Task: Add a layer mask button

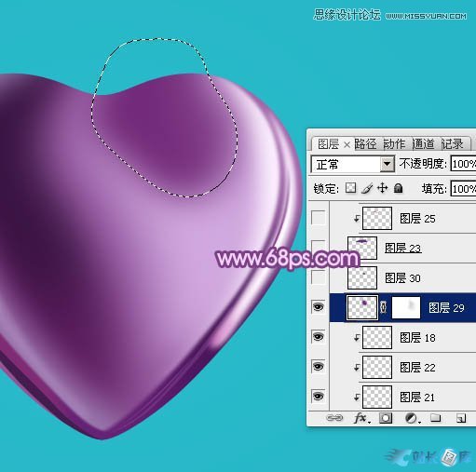Action: coord(386,418)
